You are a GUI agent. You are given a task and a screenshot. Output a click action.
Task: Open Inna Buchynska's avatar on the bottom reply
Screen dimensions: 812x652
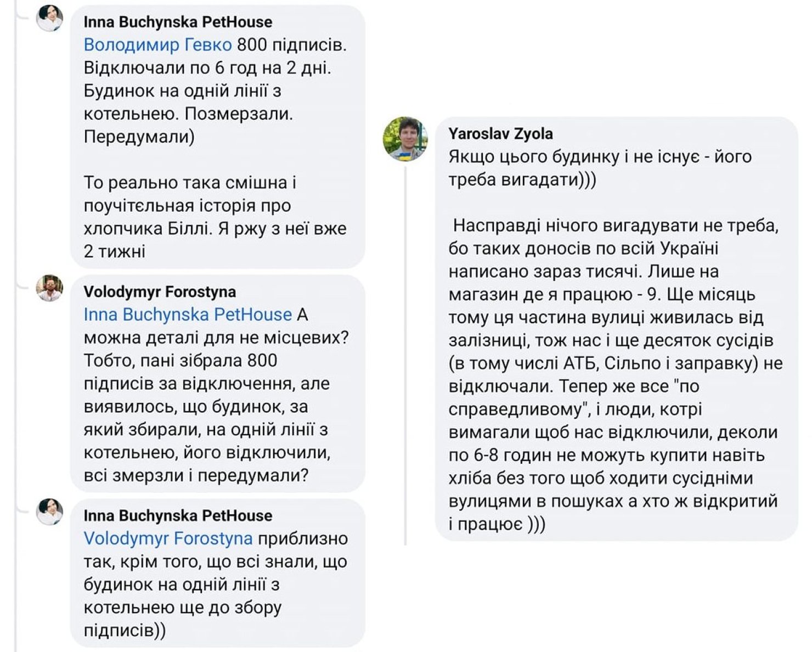pos(49,512)
